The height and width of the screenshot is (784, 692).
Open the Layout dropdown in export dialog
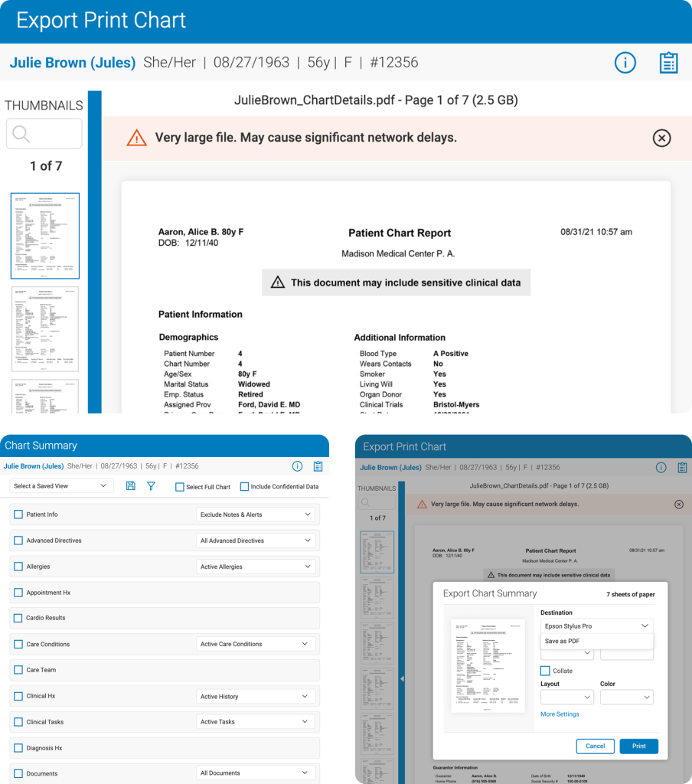(x=566, y=697)
